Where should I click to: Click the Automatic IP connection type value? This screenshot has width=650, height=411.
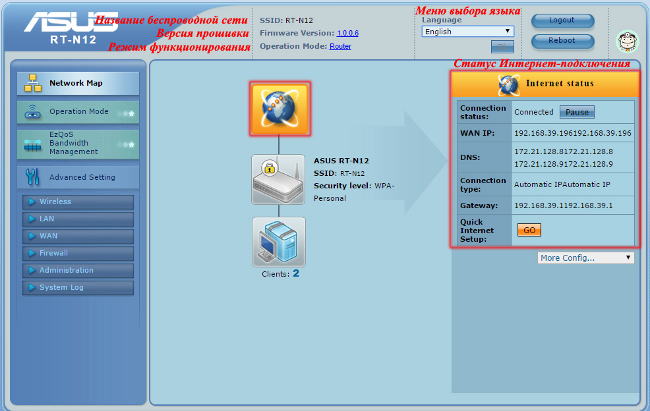pyautogui.click(x=562, y=185)
